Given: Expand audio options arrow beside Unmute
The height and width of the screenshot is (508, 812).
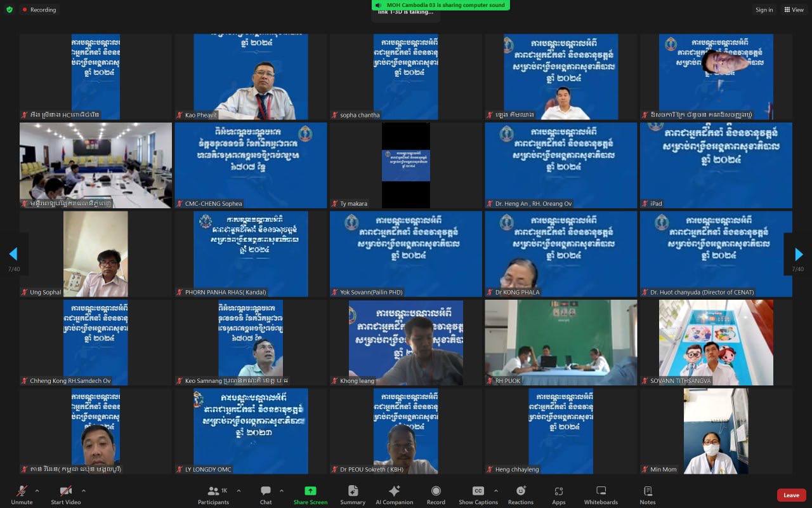Looking at the screenshot, I should coord(37,491).
